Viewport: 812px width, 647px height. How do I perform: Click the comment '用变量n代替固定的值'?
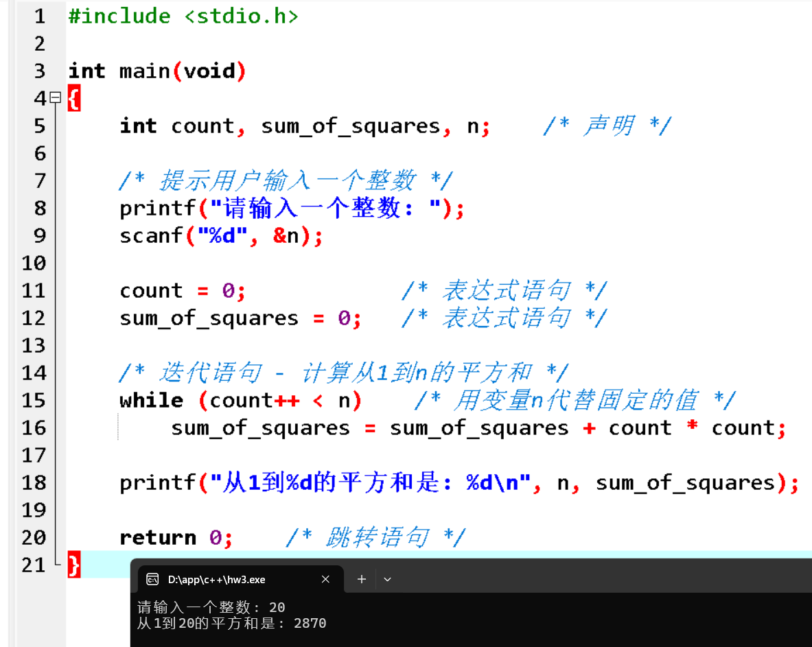576,400
